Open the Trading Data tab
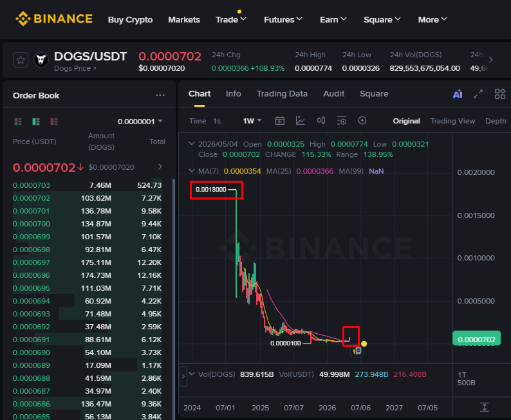This screenshot has width=511, height=420. [282, 94]
